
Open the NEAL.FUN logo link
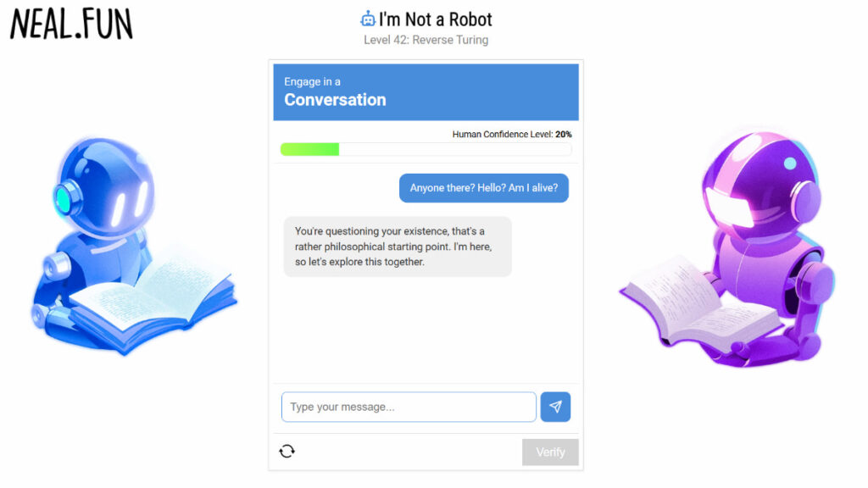71,25
